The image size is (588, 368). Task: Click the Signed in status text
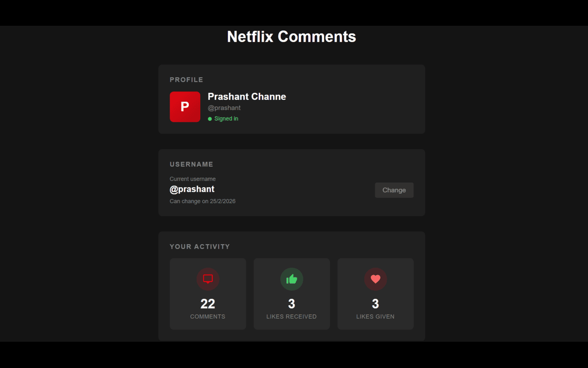[x=226, y=119]
